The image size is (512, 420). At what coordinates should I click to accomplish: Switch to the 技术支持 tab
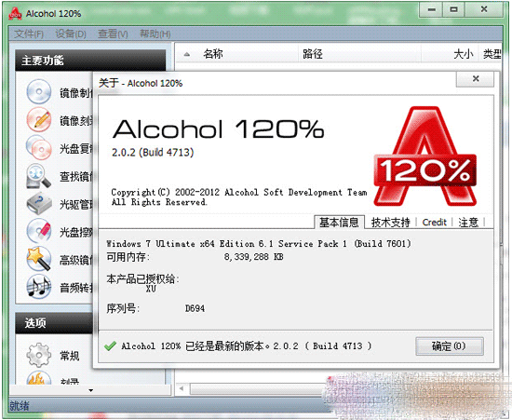coord(391,223)
